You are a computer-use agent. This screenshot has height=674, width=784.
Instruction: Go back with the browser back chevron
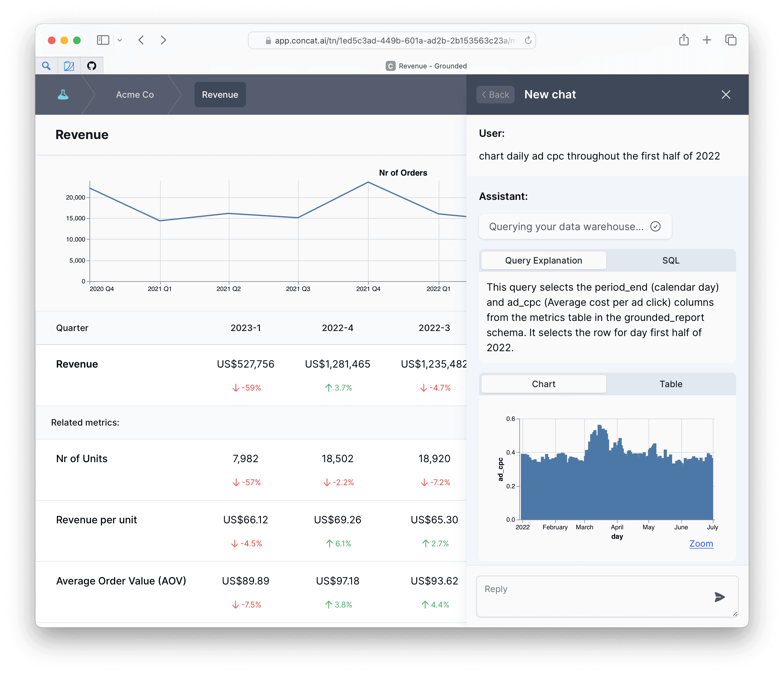tap(141, 40)
